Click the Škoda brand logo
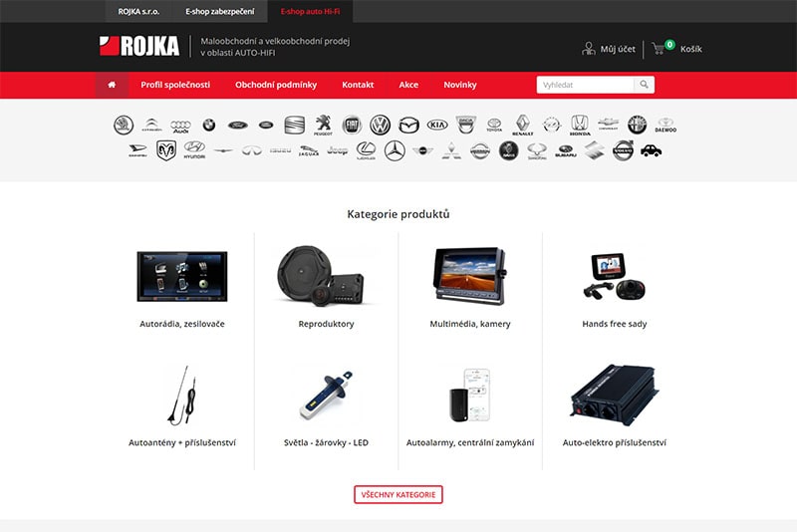 pos(124,125)
